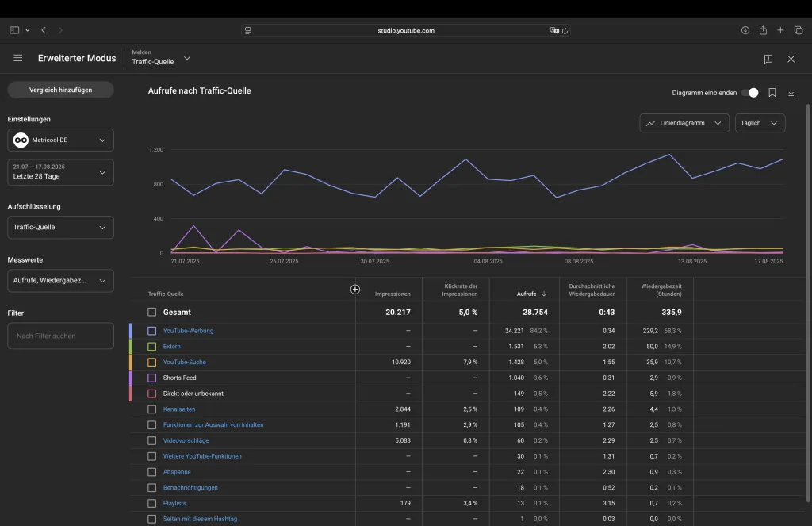Open the Liniendiagramm chart type dropdown
Screen dimensions: 812x526
[x=684, y=123]
